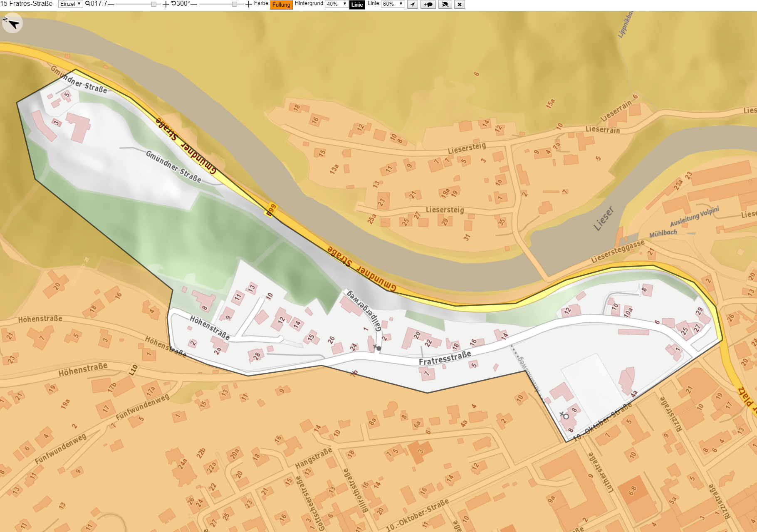Open the Hintergrund 40% dropdown

[336, 4]
